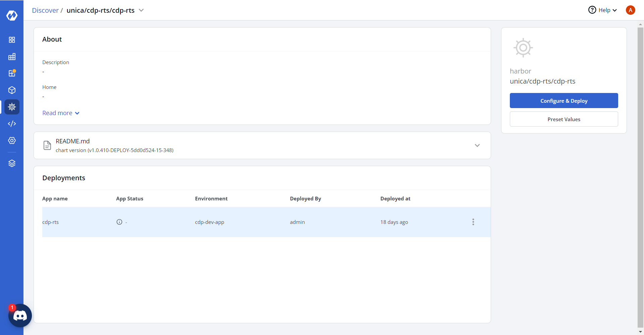Click the Preset Values button
644x335 pixels.
[x=564, y=119]
